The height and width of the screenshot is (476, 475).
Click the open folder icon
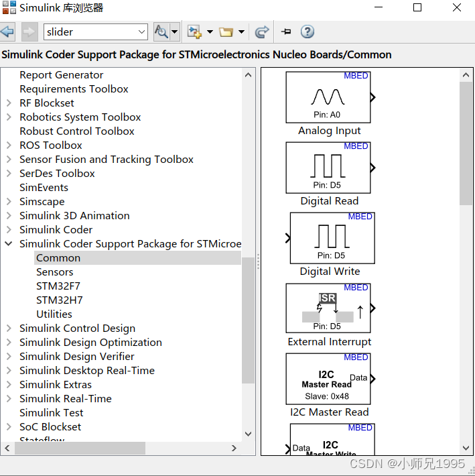tap(226, 32)
